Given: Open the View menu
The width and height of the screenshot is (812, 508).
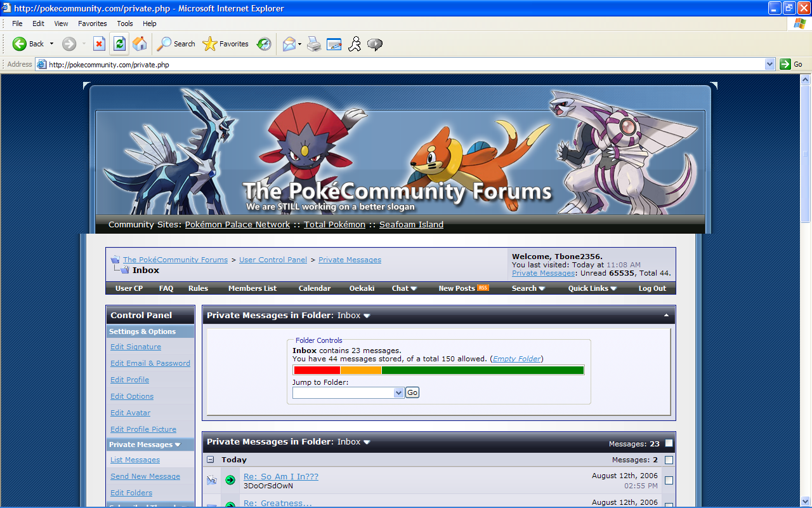Looking at the screenshot, I should (x=61, y=23).
